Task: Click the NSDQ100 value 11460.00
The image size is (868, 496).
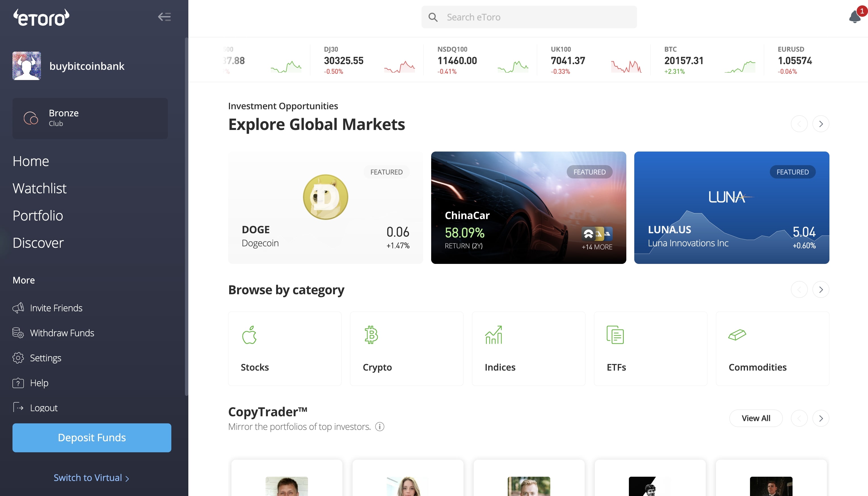Action: click(x=457, y=61)
